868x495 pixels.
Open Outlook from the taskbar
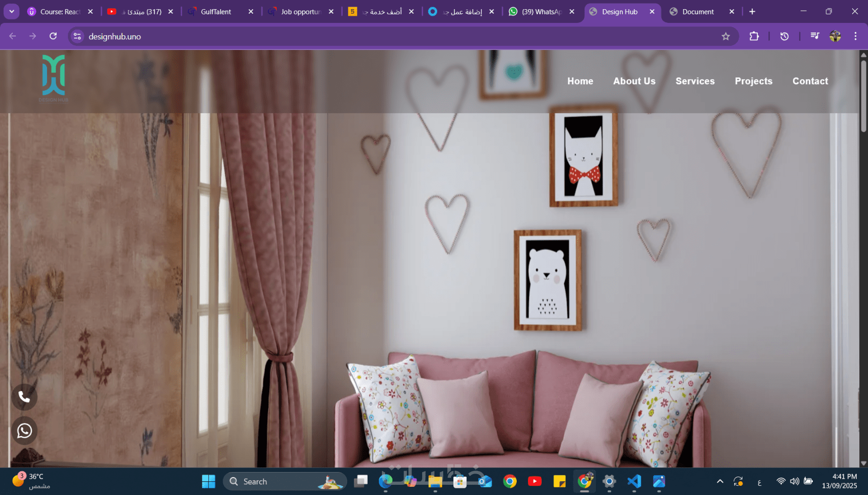485,481
